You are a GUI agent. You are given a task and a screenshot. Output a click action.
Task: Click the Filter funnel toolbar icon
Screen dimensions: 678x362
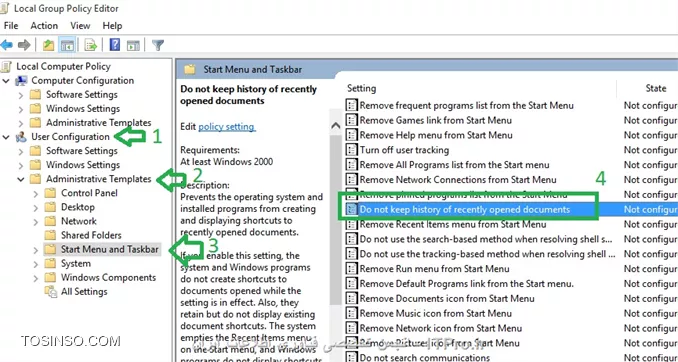tap(158, 45)
